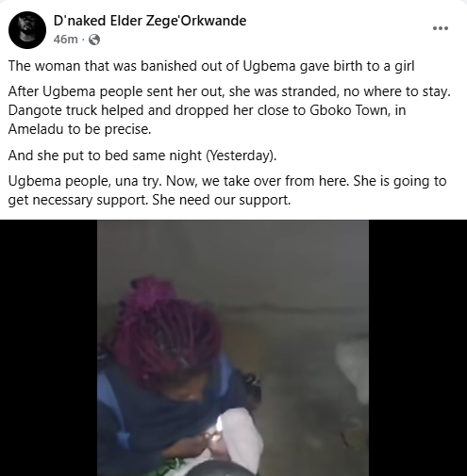Click the headline about the banished woman
This screenshot has width=467, height=476.
tap(211, 66)
